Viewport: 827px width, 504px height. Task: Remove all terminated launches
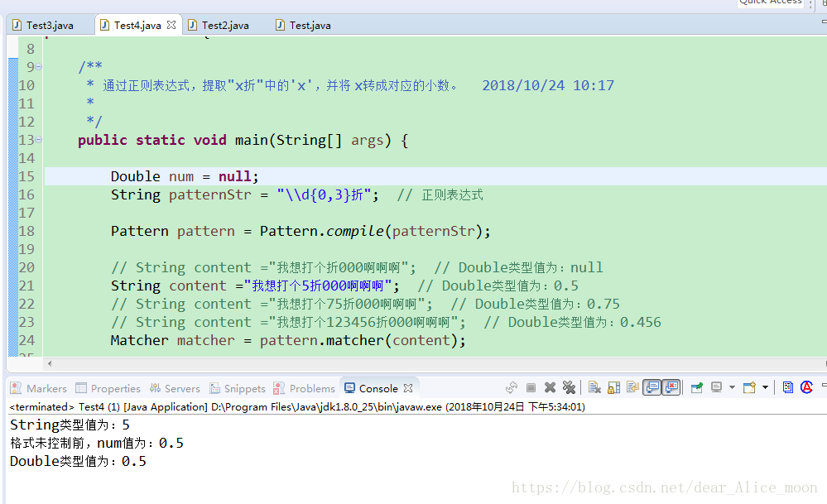569,387
